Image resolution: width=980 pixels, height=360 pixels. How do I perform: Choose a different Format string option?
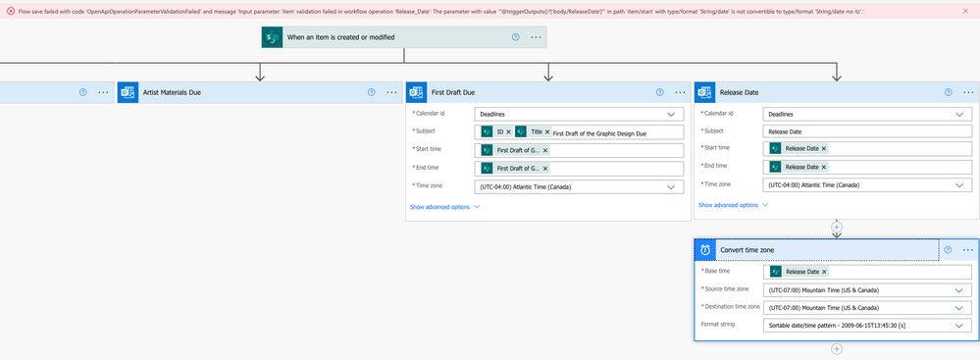(867, 326)
